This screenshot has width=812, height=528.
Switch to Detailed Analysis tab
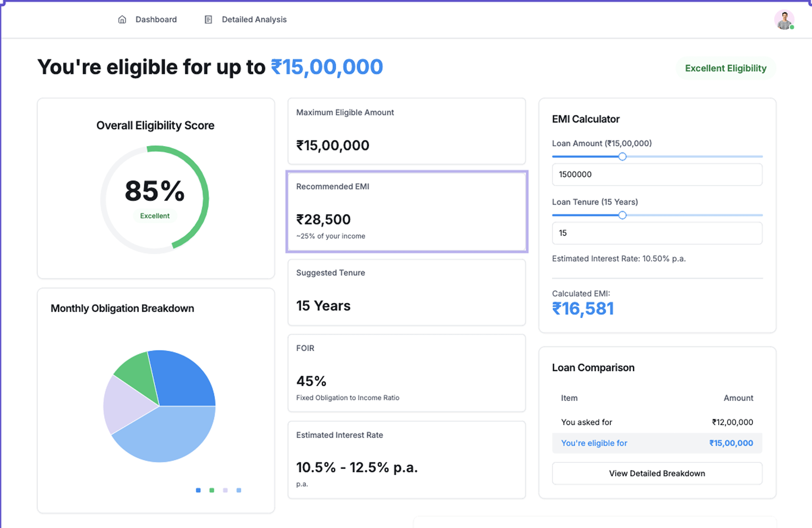pos(254,19)
